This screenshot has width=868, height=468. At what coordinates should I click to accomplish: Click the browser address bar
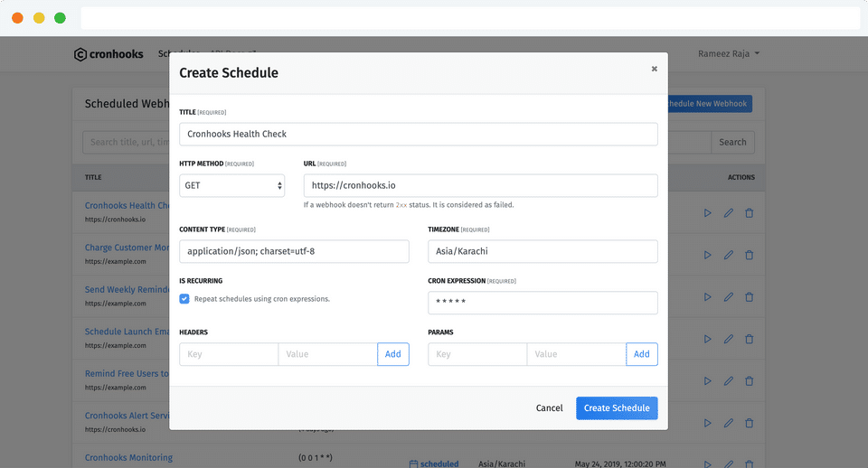point(470,18)
